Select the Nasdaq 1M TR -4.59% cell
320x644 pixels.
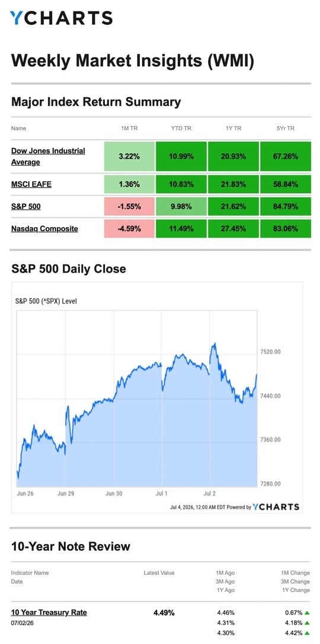130,228
